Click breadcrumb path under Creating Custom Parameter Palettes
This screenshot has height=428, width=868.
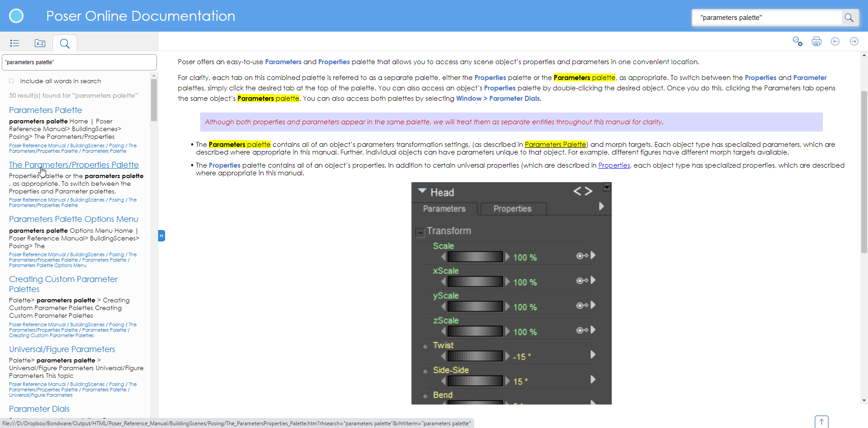[x=73, y=330]
